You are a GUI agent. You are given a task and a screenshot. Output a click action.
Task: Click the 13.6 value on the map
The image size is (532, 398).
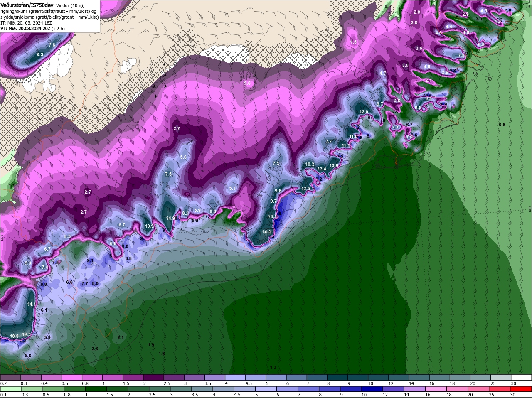[x=334, y=165]
